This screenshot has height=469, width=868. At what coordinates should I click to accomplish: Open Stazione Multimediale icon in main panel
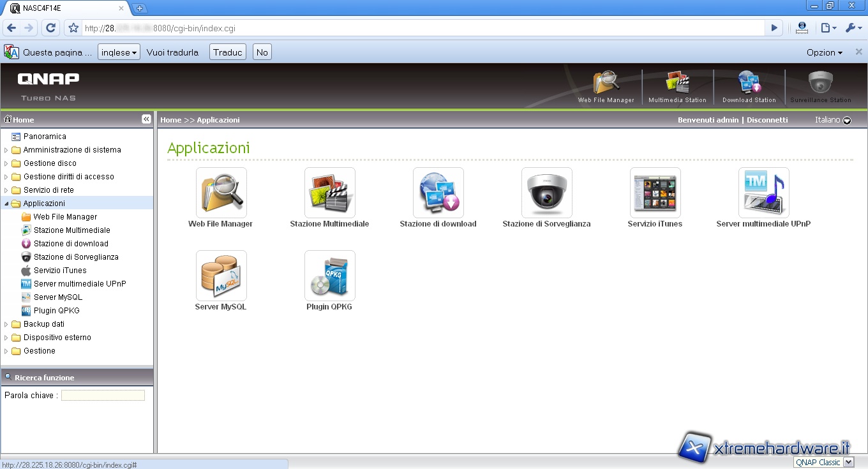pos(329,193)
